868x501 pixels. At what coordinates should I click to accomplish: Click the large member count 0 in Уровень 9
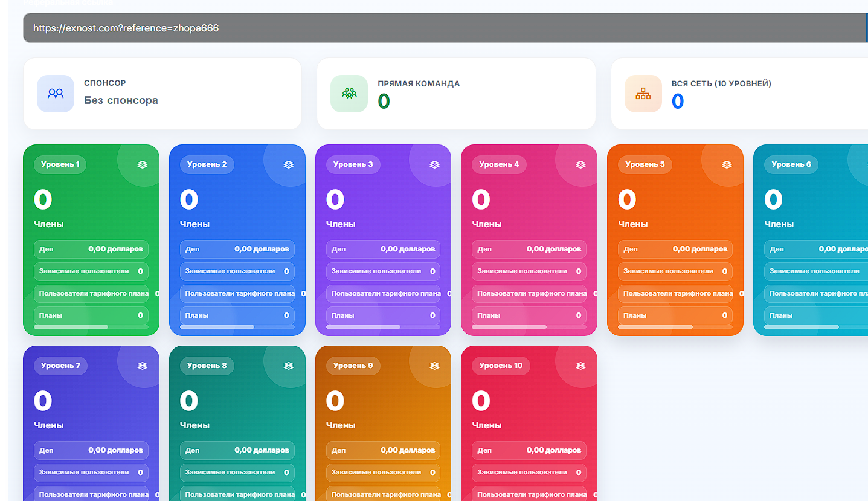[x=335, y=401]
